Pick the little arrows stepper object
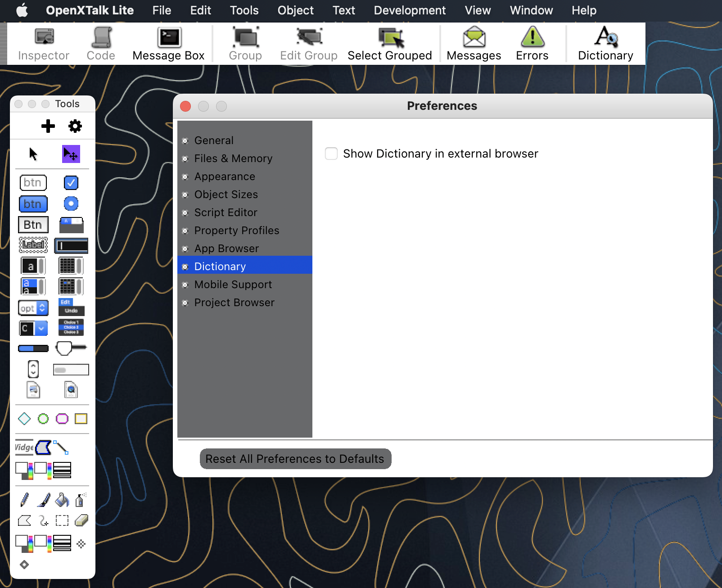This screenshot has width=722, height=588. [x=33, y=369]
